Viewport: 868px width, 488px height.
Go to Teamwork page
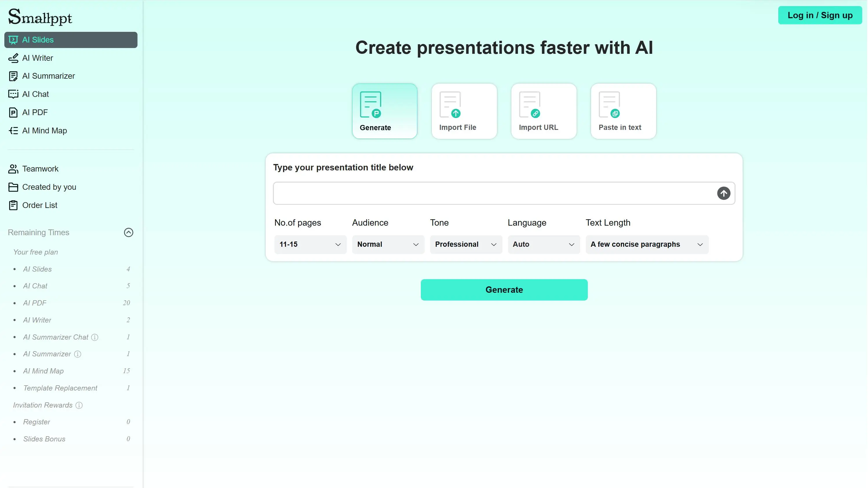point(71,169)
